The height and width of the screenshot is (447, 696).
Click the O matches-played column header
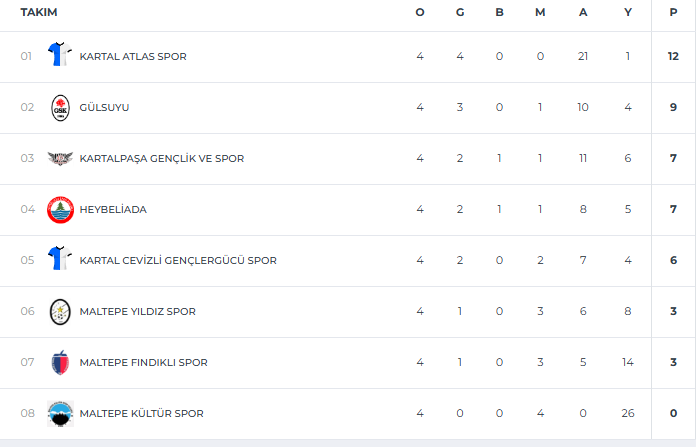(x=420, y=12)
